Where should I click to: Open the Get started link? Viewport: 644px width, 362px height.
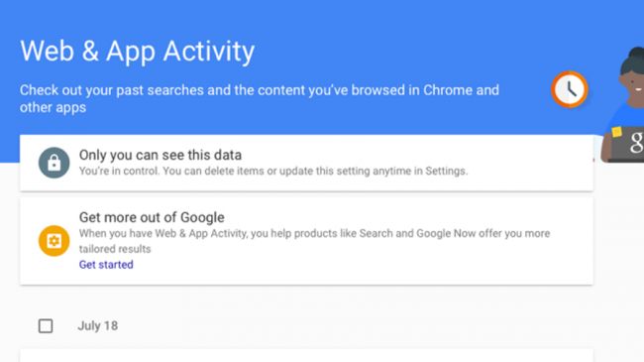point(106,265)
